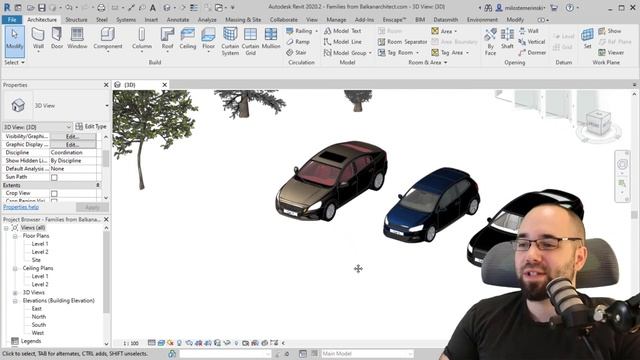
Task: Select the Mullion tool
Action: pos(271,39)
